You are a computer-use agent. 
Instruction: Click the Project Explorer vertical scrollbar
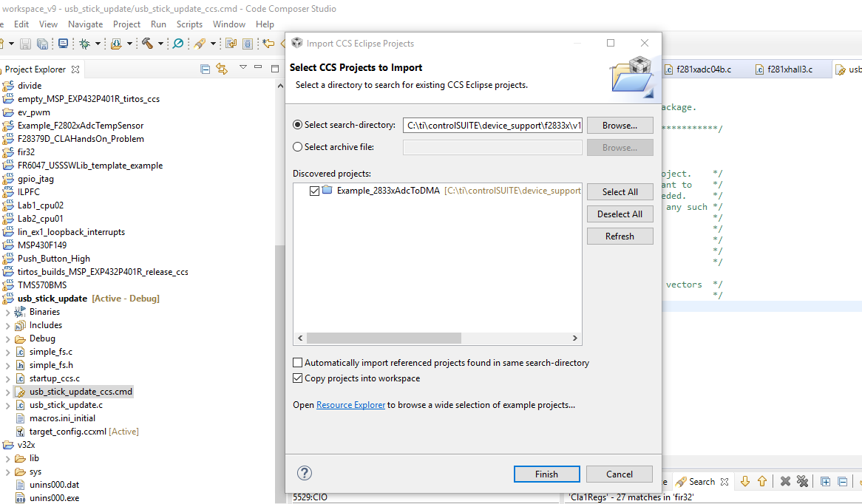tap(280, 374)
